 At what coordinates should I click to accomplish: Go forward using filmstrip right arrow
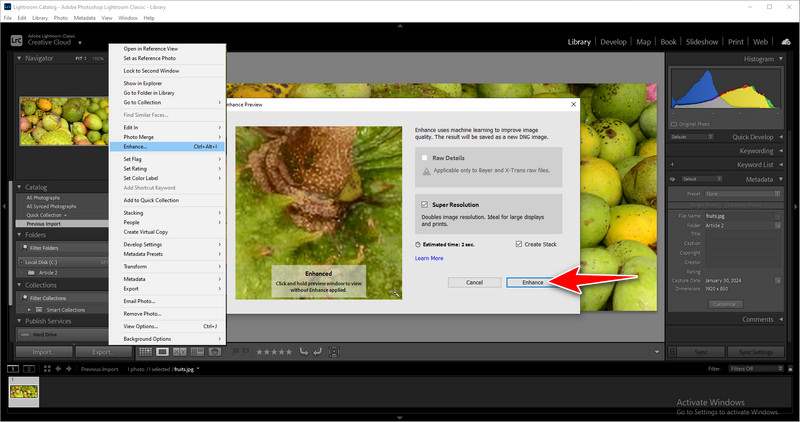69,368
